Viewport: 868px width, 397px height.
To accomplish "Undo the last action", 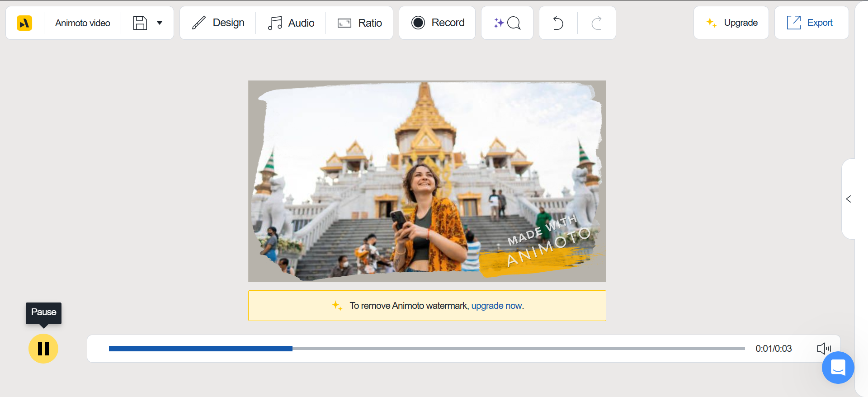I will 558,23.
